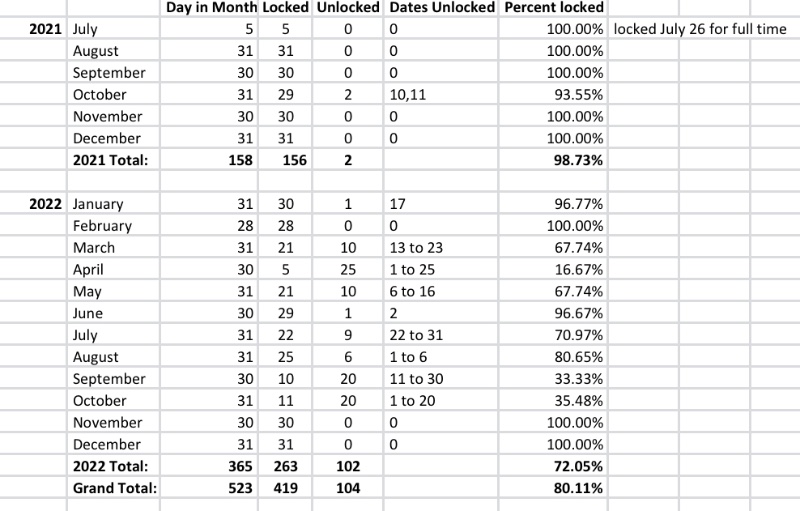Screen dimensions: 800x511
Task: Select the 80.11% grand total percent cell
Action: tap(553, 488)
